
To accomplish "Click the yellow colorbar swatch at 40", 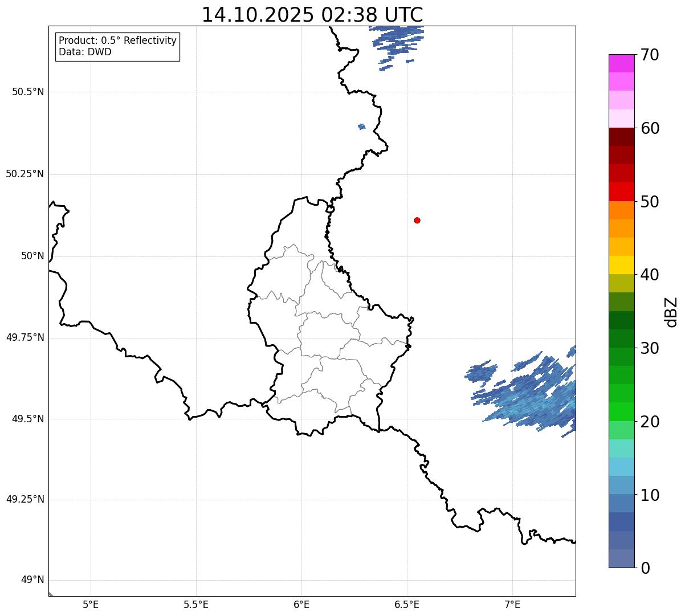I will pos(621,265).
